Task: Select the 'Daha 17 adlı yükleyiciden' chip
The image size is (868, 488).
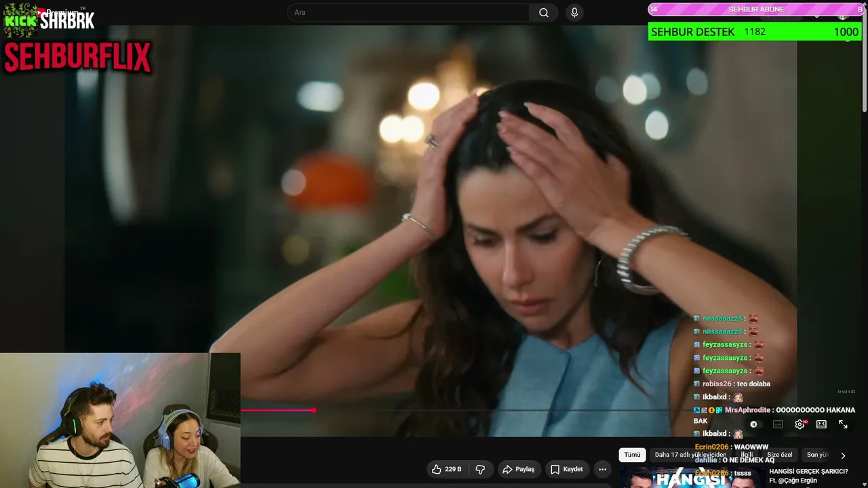Action: 690,455
